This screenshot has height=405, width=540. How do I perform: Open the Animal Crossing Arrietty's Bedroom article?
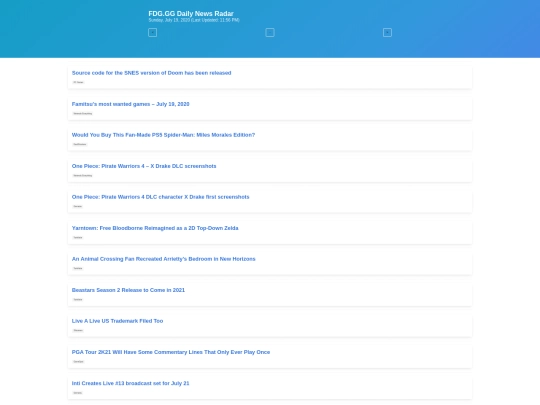click(x=164, y=259)
